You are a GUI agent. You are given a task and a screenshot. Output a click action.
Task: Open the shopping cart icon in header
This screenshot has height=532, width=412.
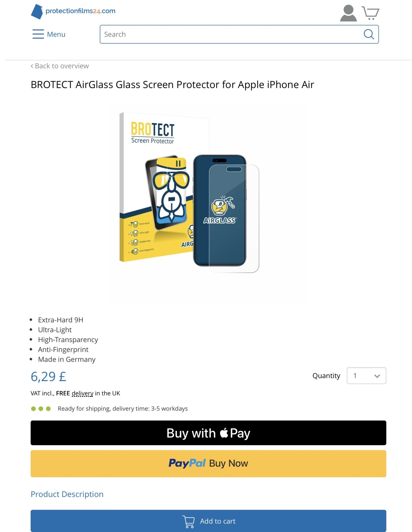pyautogui.click(x=370, y=13)
